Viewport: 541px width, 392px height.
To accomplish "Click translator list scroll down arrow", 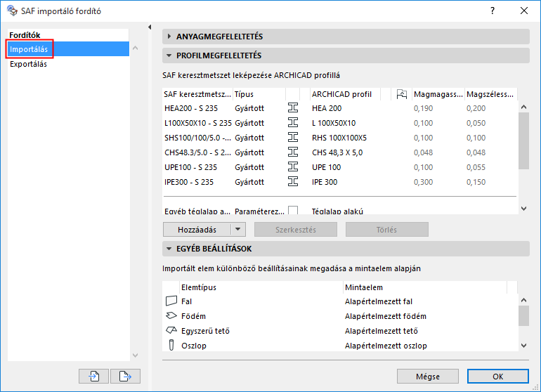I will [135, 355].
